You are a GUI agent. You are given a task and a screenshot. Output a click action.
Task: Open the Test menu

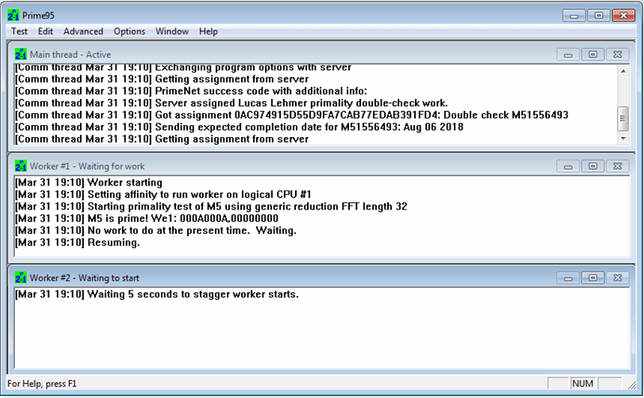[x=19, y=31]
